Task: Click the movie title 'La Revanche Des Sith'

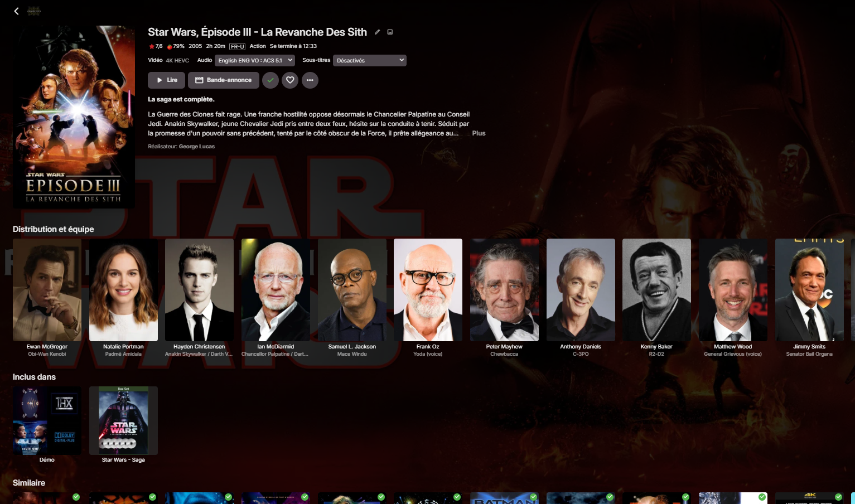Action: click(314, 32)
